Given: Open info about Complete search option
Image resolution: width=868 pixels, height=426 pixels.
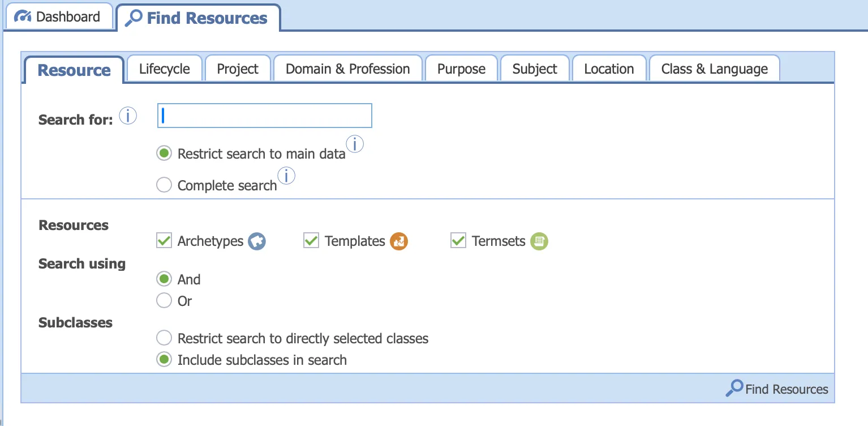Looking at the screenshot, I should click(286, 176).
